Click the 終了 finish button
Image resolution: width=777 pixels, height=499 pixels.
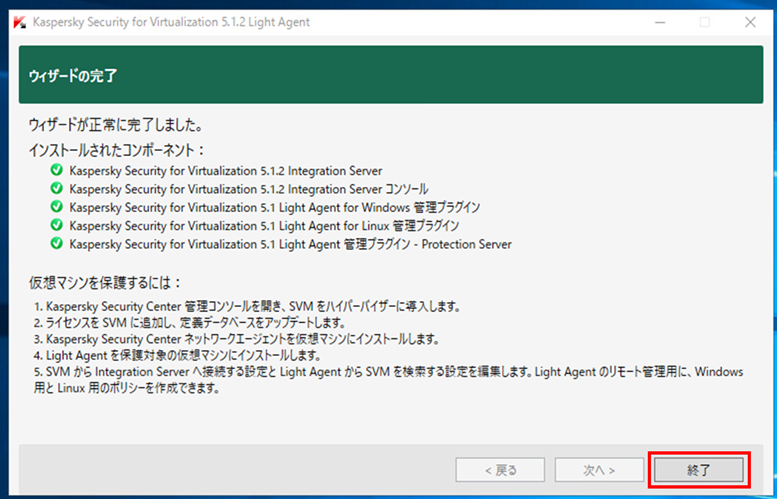(x=699, y=470)
